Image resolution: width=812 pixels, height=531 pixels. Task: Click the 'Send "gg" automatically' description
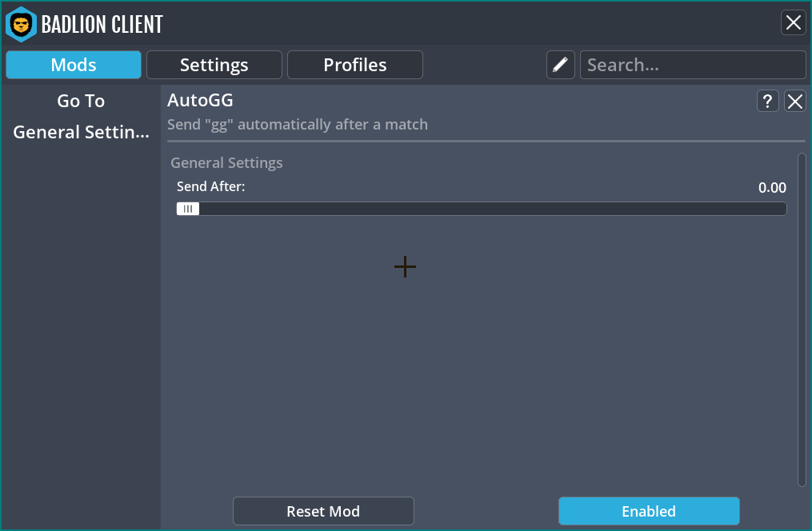coord(298,125)
